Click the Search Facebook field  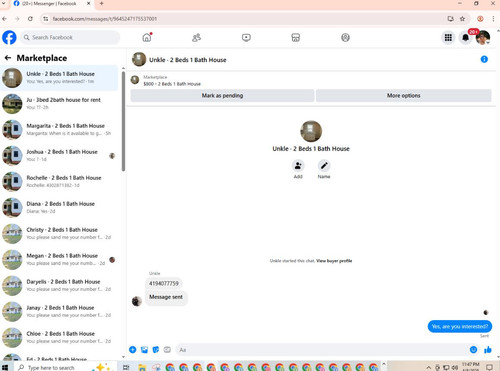coord(70,37)
